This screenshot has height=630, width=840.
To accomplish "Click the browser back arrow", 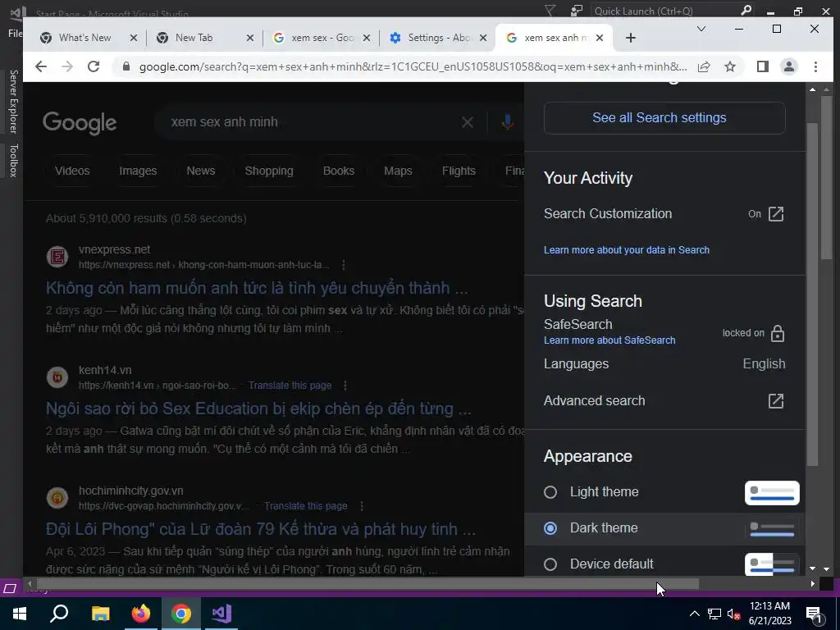I will click(41, 66).
